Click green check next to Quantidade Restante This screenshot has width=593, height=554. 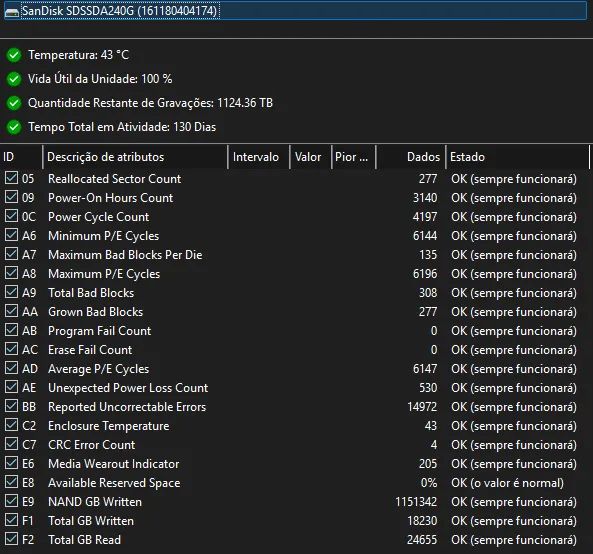14,103
